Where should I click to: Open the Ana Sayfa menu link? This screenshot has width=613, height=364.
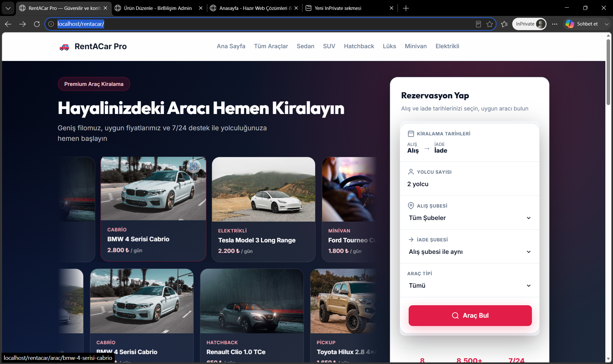(x=231, y=46)
